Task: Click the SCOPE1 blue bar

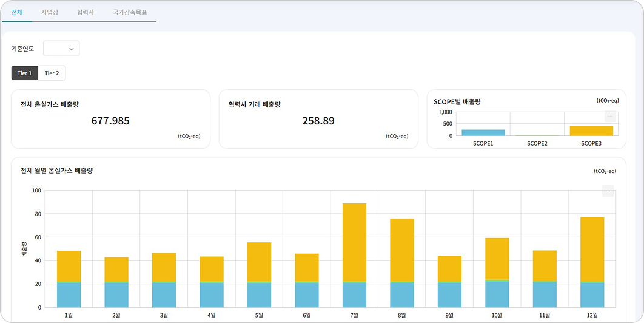Action: [483, 132]
